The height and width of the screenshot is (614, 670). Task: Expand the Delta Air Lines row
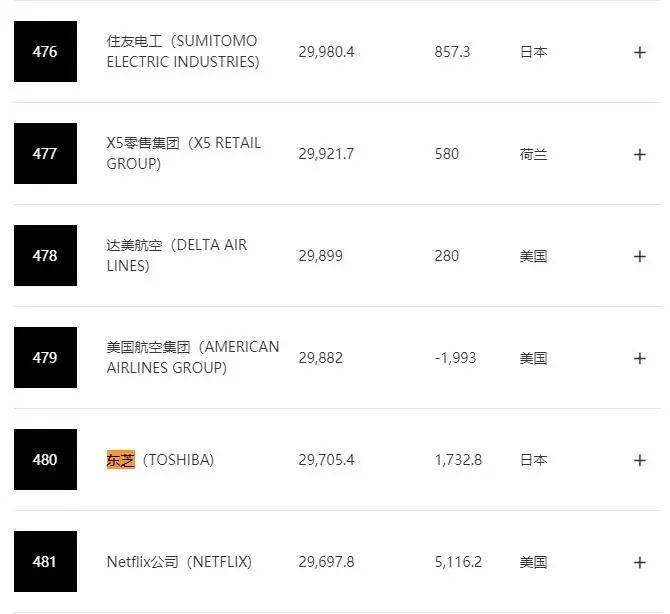coord(640,256)
